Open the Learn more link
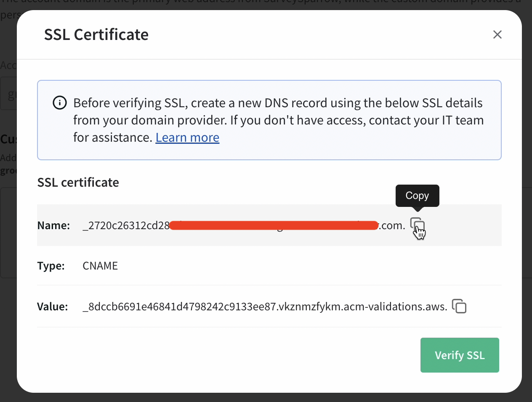The image size is (532, 402). pos(187,138)
